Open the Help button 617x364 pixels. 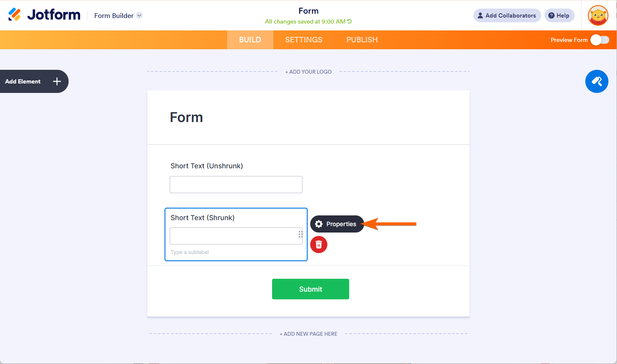point(559,15)
